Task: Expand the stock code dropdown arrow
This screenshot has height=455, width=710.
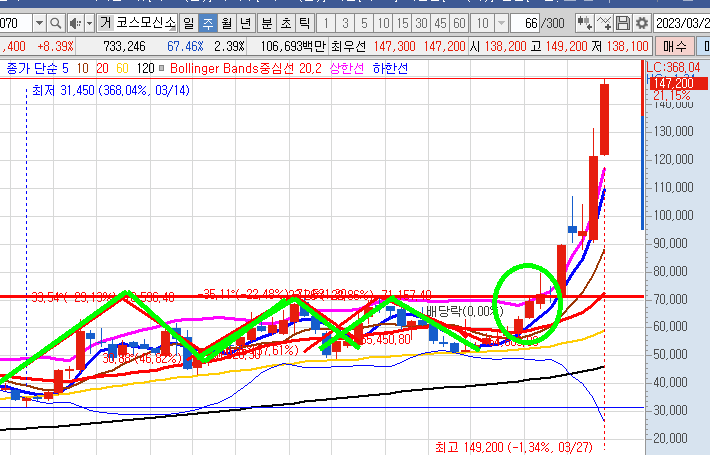Action: coord(37,22)
